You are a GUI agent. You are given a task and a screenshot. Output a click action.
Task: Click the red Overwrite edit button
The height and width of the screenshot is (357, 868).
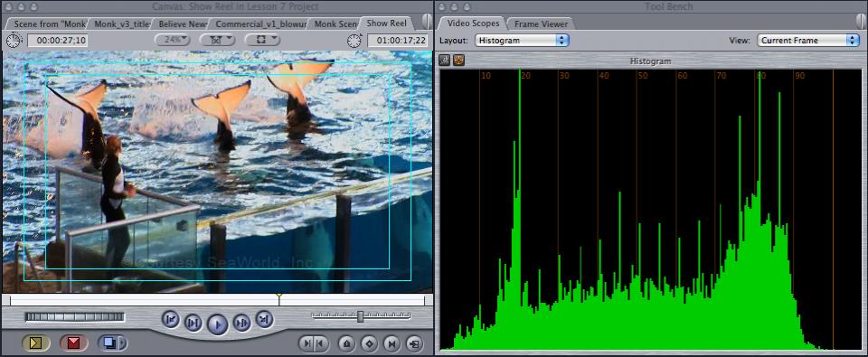pyautogui.click(x=73, y=343)
